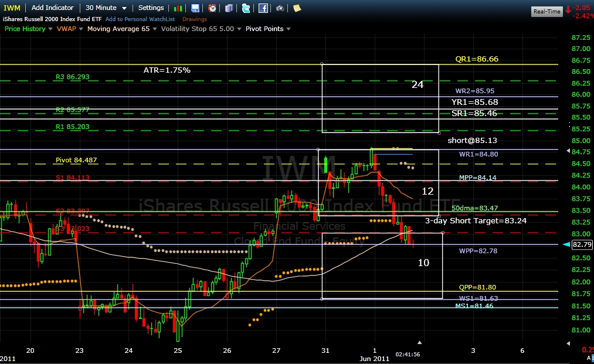Click the '50dma=83.47' annotation
The width and height of the screenshot is (594, 364).
pos(474,208)
